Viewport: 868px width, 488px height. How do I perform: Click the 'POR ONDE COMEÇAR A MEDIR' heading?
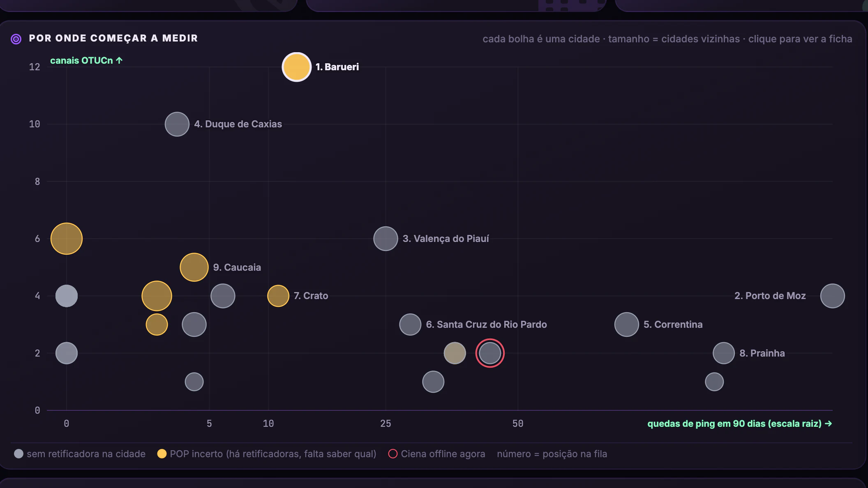pos(113,38)
